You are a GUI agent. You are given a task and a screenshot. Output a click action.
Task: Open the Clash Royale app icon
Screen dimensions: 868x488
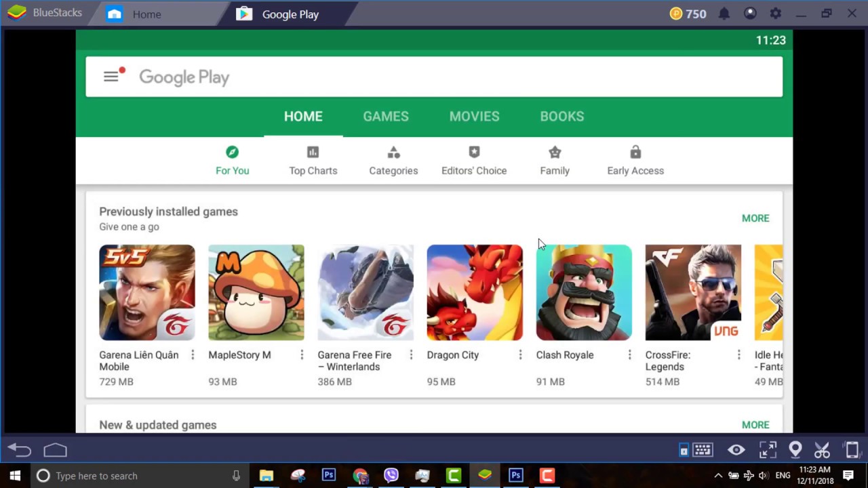(584, 293)
